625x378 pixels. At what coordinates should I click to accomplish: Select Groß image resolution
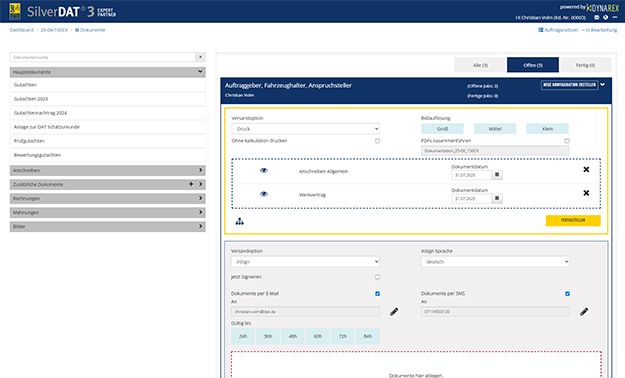pos(442,129)
